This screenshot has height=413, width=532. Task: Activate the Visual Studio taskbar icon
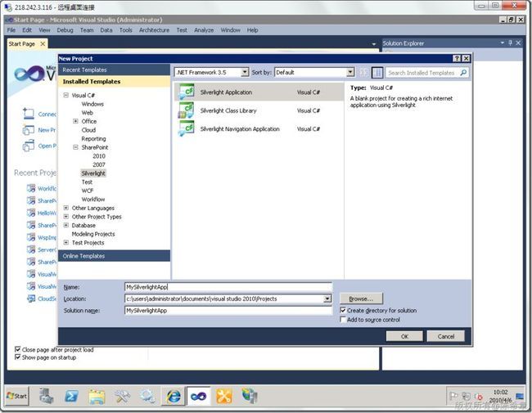[x=199, y=396]
